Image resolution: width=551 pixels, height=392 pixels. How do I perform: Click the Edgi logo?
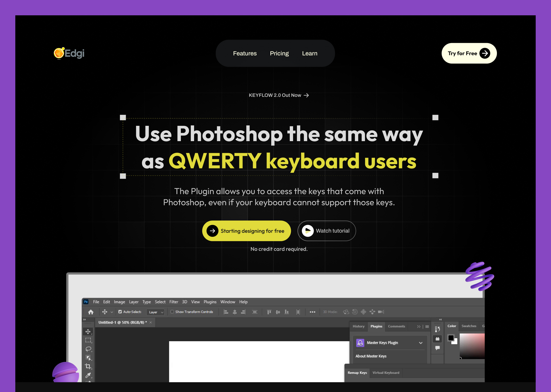(69, 53)
